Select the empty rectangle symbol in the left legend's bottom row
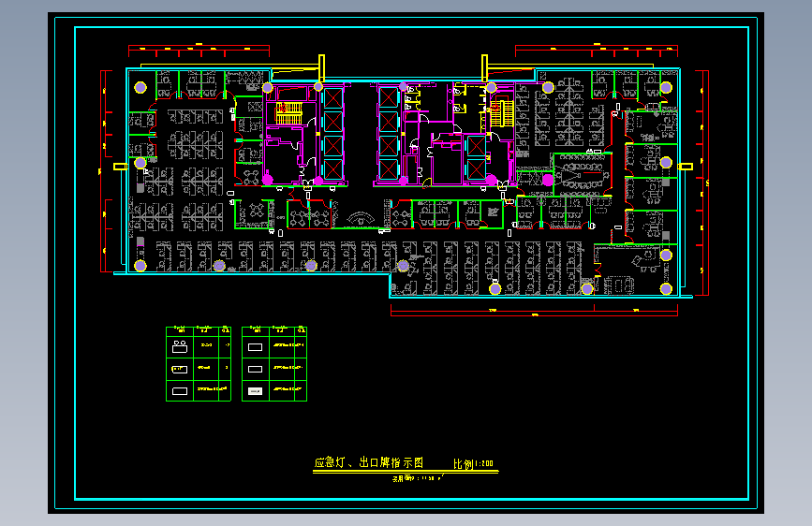The image size is (812, 526). (x=180, y=391)
